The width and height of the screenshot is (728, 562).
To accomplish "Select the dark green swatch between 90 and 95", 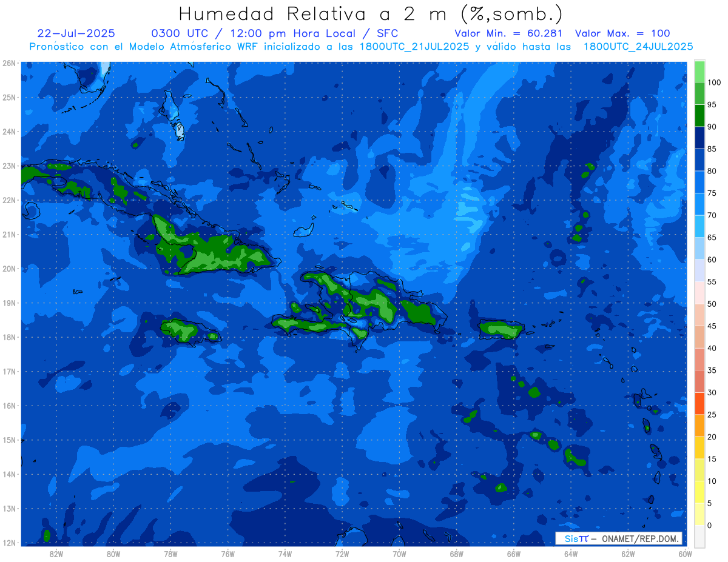I will coord(699,116).
